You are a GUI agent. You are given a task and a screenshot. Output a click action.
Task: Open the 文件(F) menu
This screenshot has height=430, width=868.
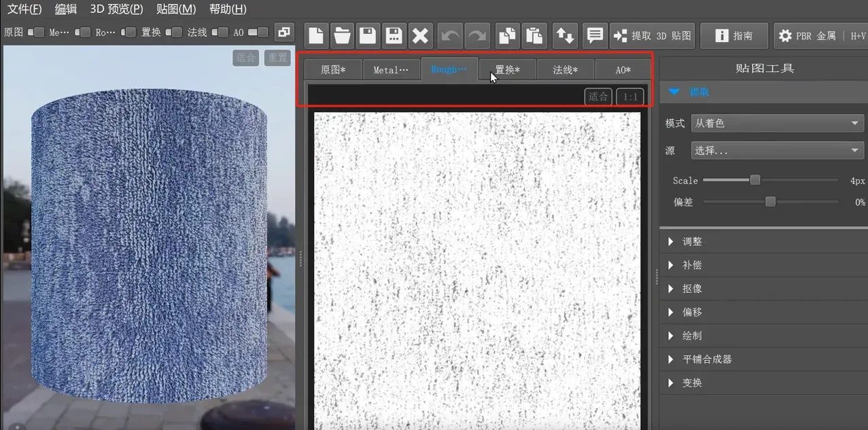pyautogui.click(x=24, y=10)
